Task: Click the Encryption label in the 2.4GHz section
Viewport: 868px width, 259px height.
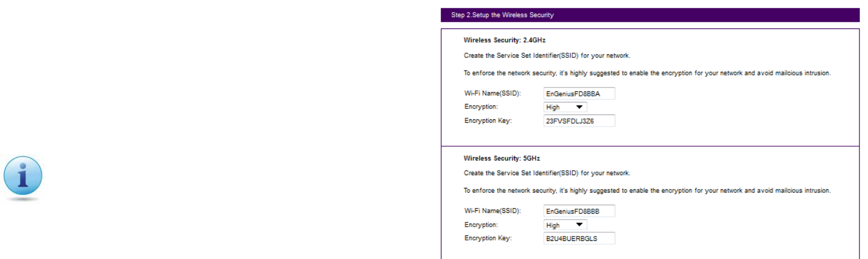Action: coord(481,107)
